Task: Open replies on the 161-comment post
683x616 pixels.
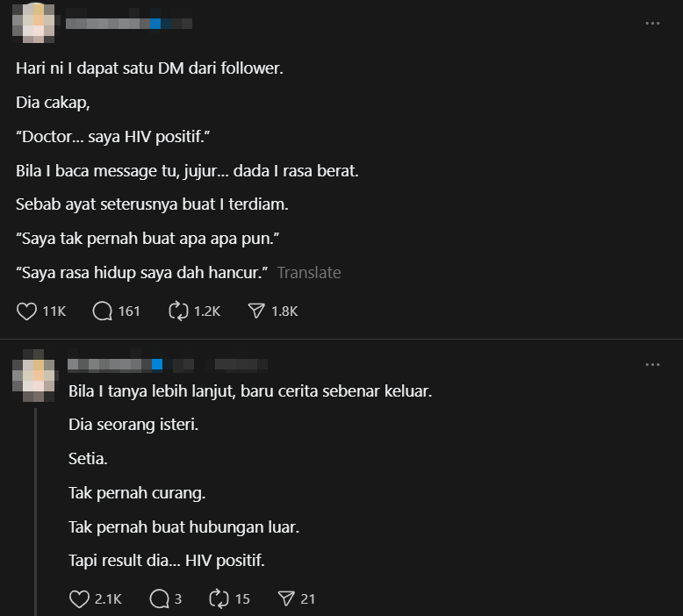Action: 103,311
